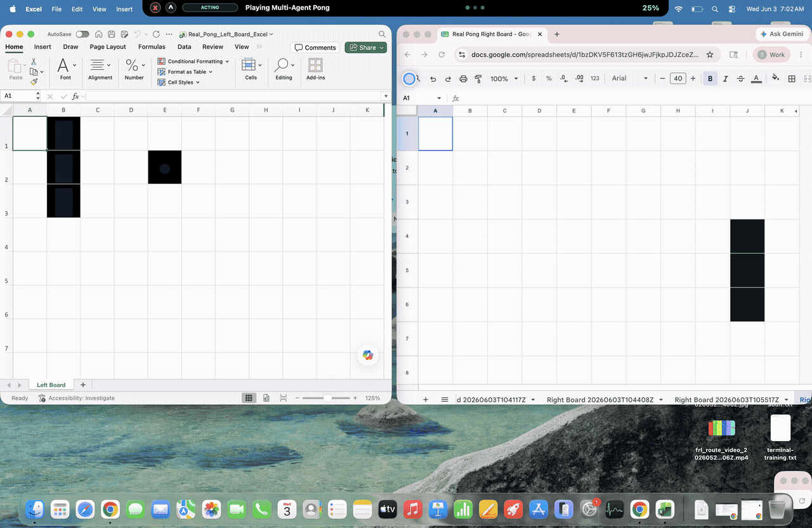Open the Number group dropdown in Excel
Viewport: 812px width, 528px height.
tap(134, 69)
